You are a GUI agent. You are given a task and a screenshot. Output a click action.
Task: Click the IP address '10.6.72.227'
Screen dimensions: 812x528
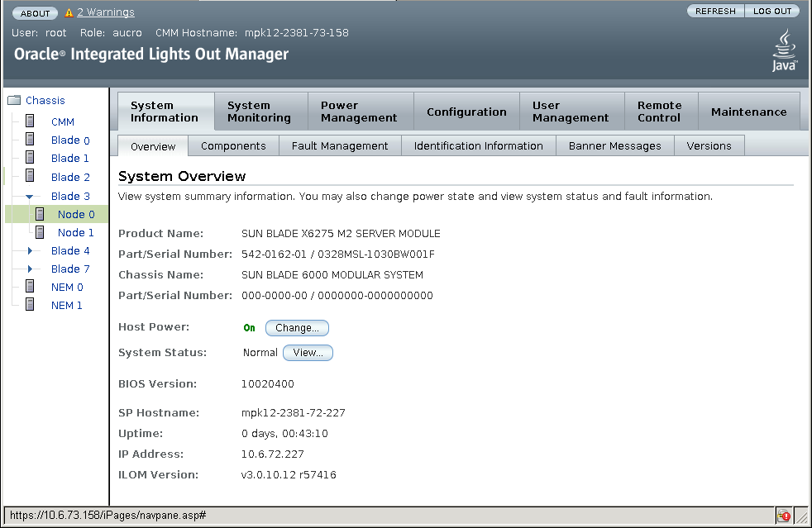(x=273, y=454)
